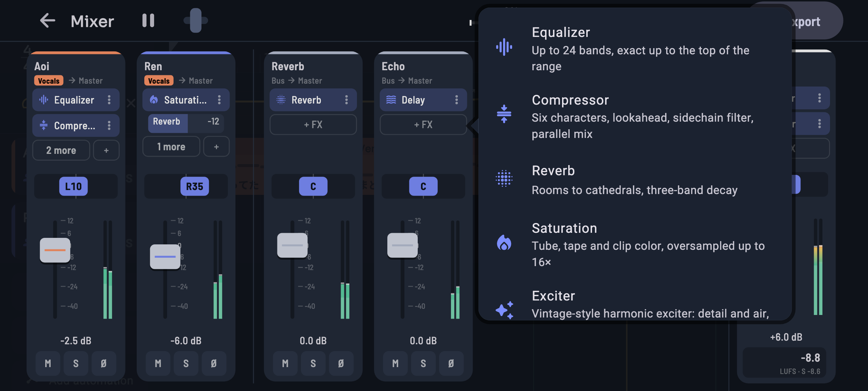Image resolution: width=868 pixels, height=391 pixels.
Task: Choose Reverb from the effects popup
Action: point(635,180)
